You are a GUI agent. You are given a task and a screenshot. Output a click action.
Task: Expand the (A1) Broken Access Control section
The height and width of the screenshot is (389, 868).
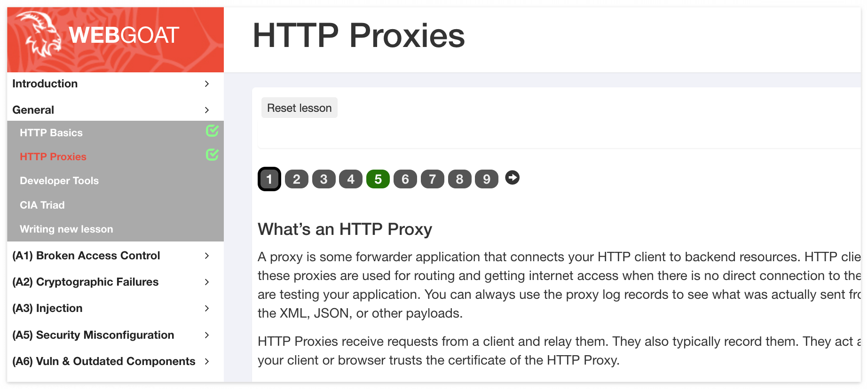point(207,256)
